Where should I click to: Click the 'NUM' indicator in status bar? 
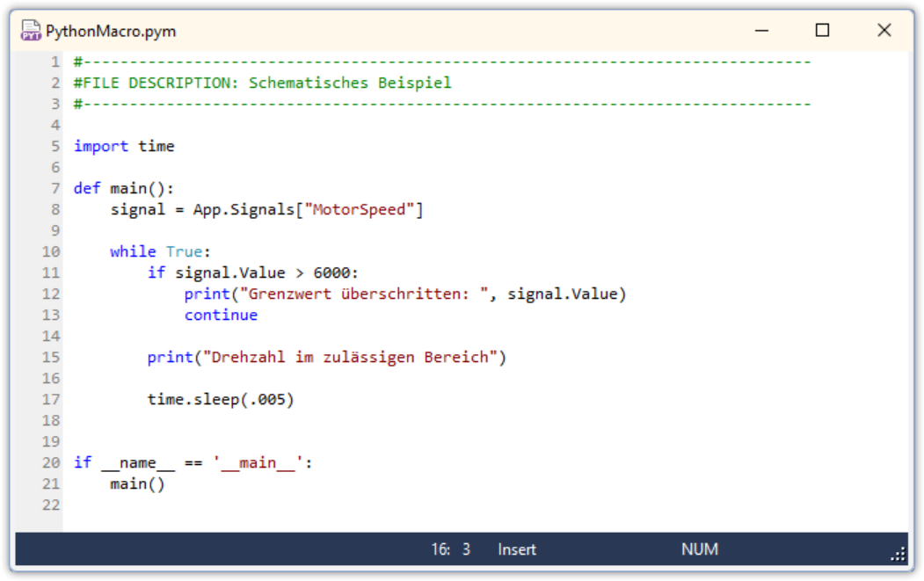[x=700, y=549]
